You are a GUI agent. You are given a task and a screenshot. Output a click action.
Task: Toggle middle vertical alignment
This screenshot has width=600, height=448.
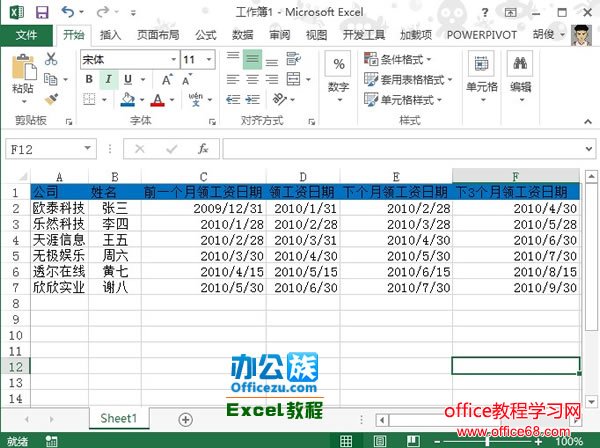[252, 59]
